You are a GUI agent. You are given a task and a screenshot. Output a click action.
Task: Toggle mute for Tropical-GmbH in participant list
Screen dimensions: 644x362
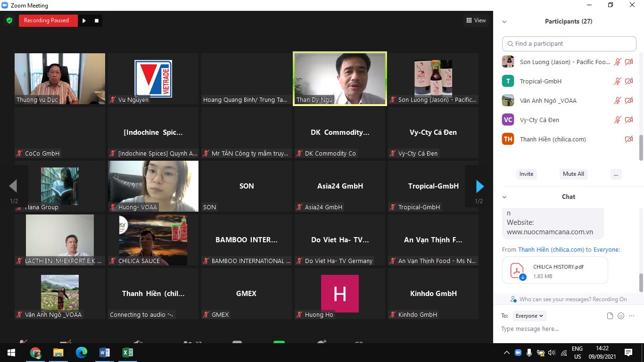click(617, 82)
